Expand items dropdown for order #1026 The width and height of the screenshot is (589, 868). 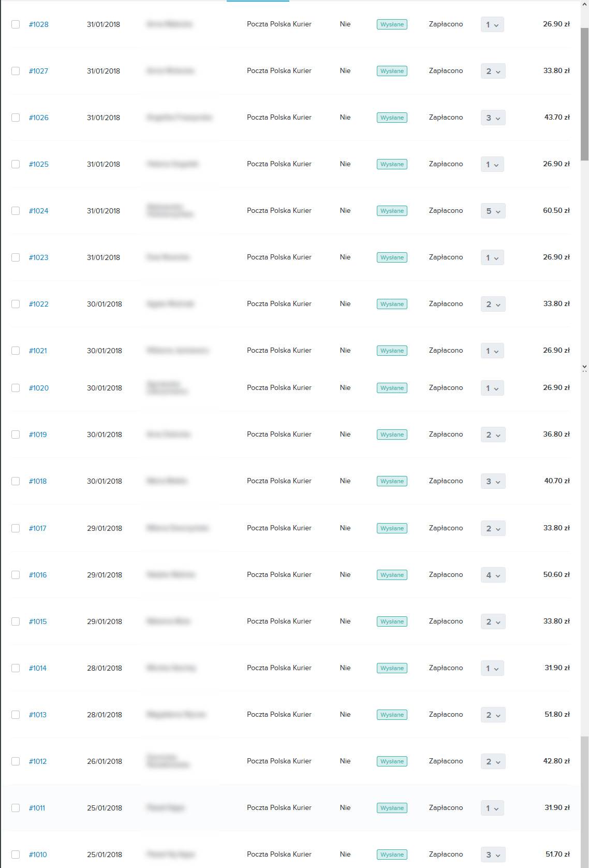point(493,118)
